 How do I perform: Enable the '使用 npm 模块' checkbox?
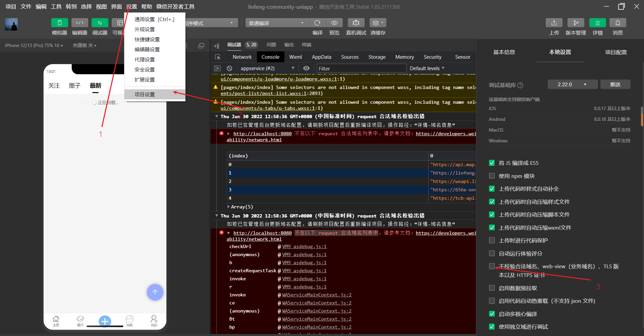(x=492, y=176)
